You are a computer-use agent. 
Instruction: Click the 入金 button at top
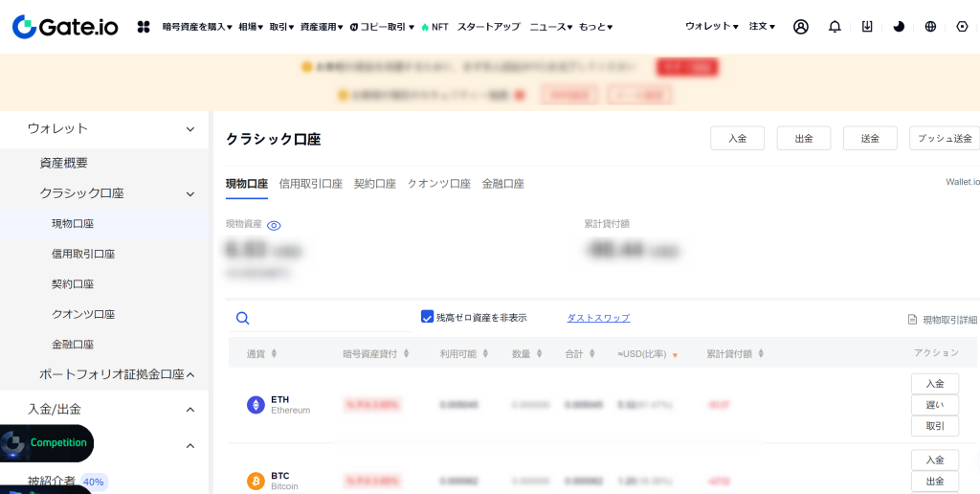point(738,138)
